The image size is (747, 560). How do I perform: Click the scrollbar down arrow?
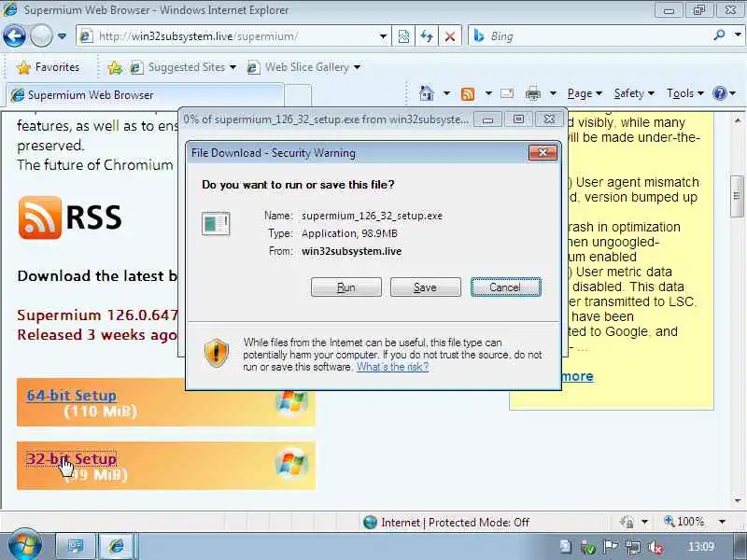coord(738,500)
